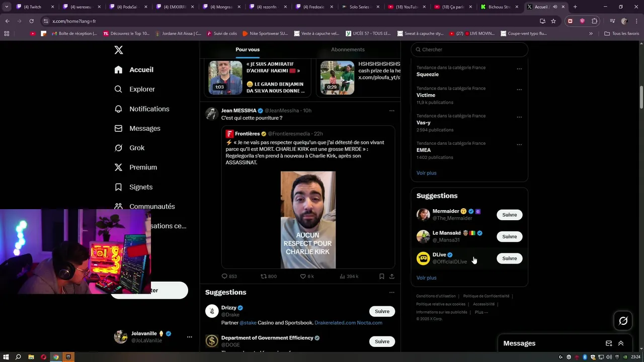Play the Charlie Kirk video thumbnail
Viewport: 644px width, 362px height.
click(x=308, y=220)
